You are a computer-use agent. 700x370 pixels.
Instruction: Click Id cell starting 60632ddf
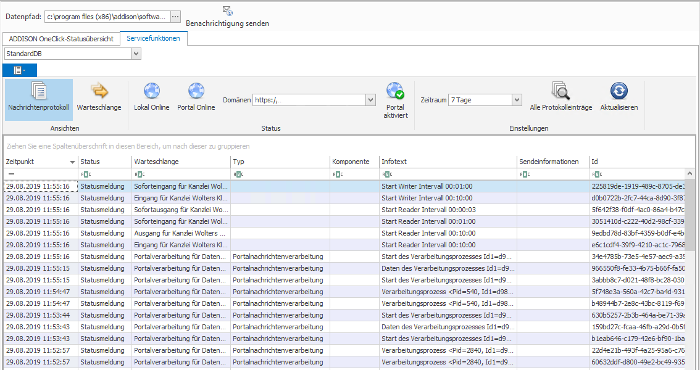tap(637, 362)
